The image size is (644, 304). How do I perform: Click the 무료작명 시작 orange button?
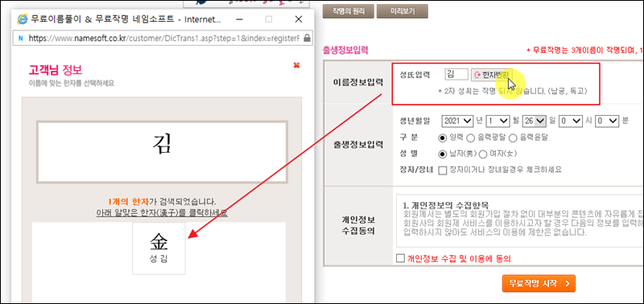539,283
